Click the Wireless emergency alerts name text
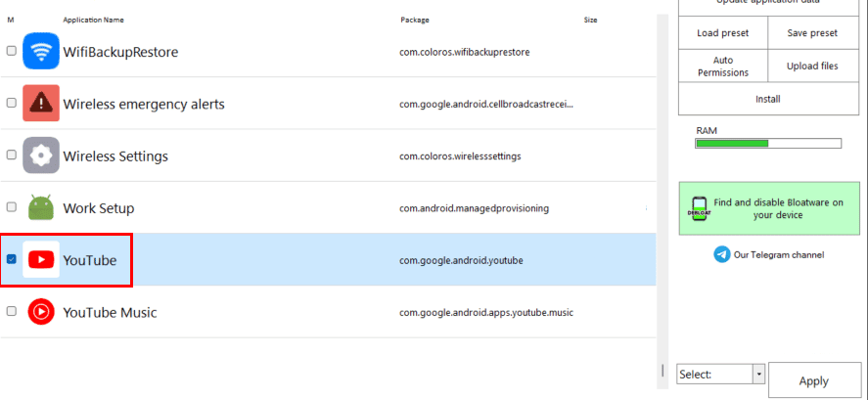The image size is (868, 400). [144, 104]
